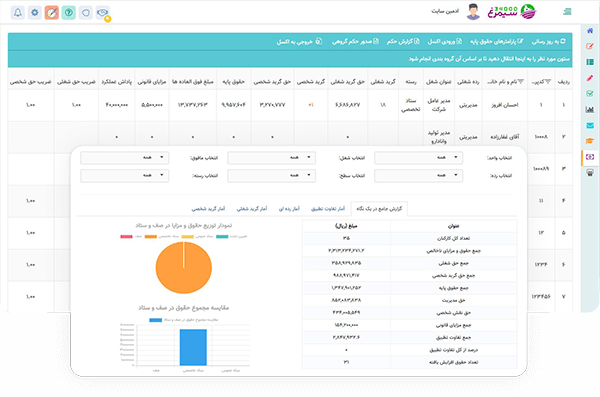Sort by the رسته column header
This screenshot has width=600, height=397.
[411, 82]
